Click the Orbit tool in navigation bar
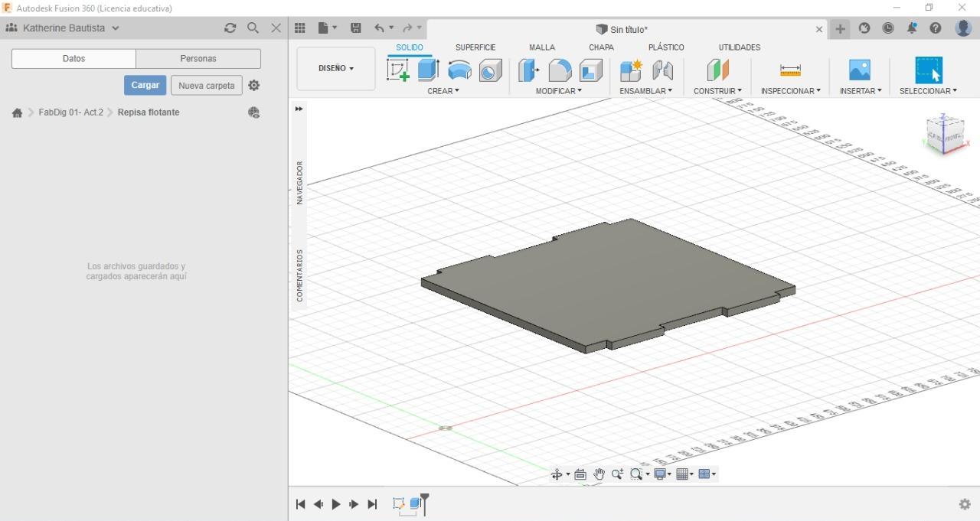Screen dimensions: 980x521 point(557,474)
